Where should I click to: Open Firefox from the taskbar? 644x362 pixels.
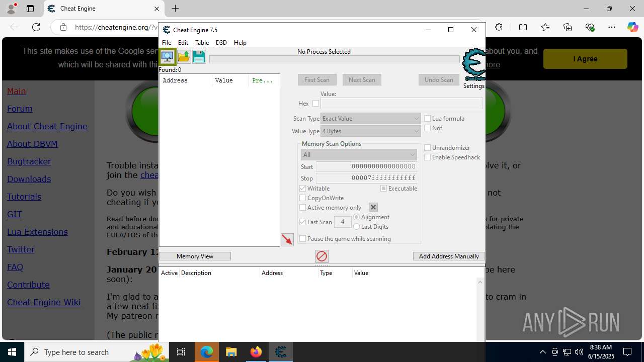(x=256, y=352)
